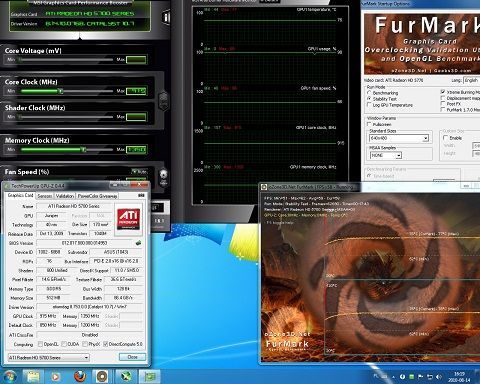The image size is (480, 384).
Task: Open the Lang English dropdown in FurMark
Action: coord(471,80)
